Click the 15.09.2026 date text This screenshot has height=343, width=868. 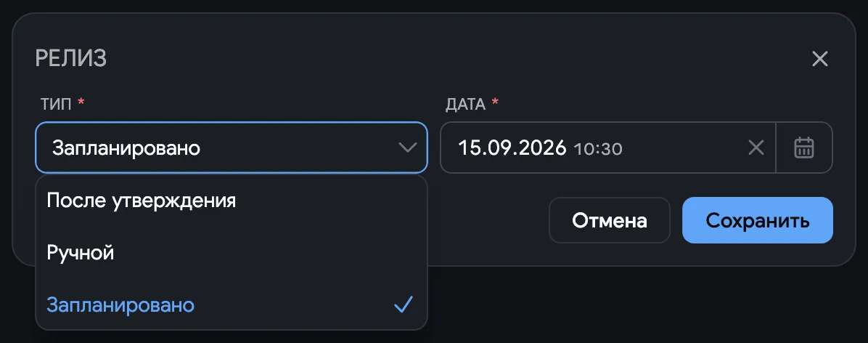point(512,148)
